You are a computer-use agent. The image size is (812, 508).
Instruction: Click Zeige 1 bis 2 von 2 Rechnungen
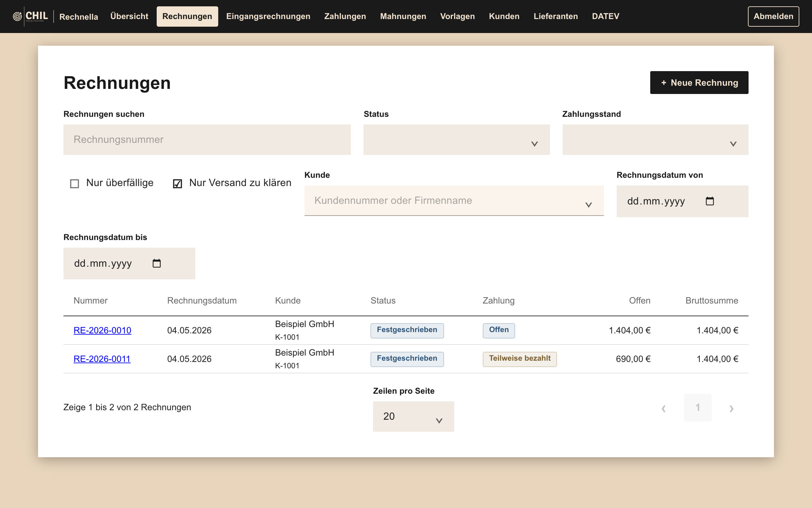point(127,407)
